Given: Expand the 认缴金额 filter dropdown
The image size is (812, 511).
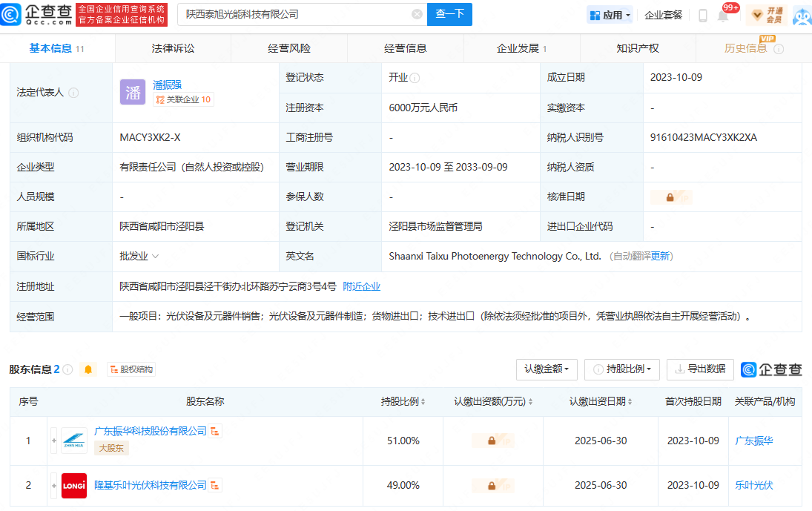Looking at the screenshot, I should tap(549, 369).
